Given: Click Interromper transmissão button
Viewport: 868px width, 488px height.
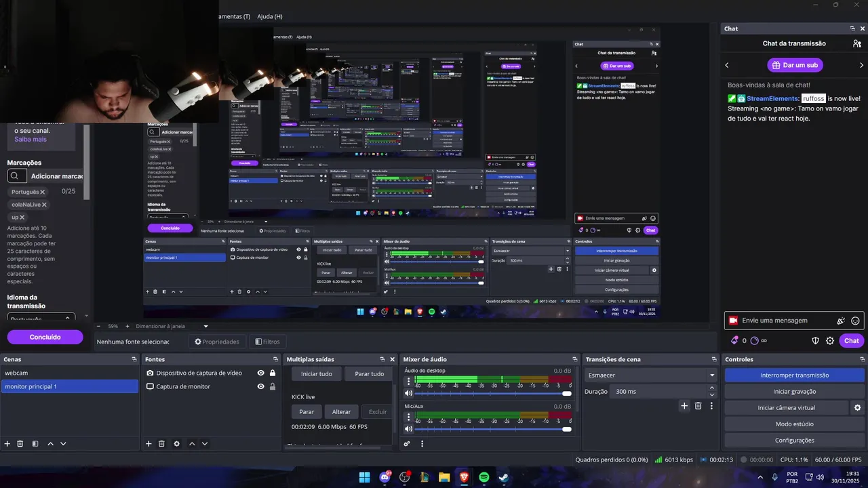Looking at the screenshot, I should click(794, 375).
